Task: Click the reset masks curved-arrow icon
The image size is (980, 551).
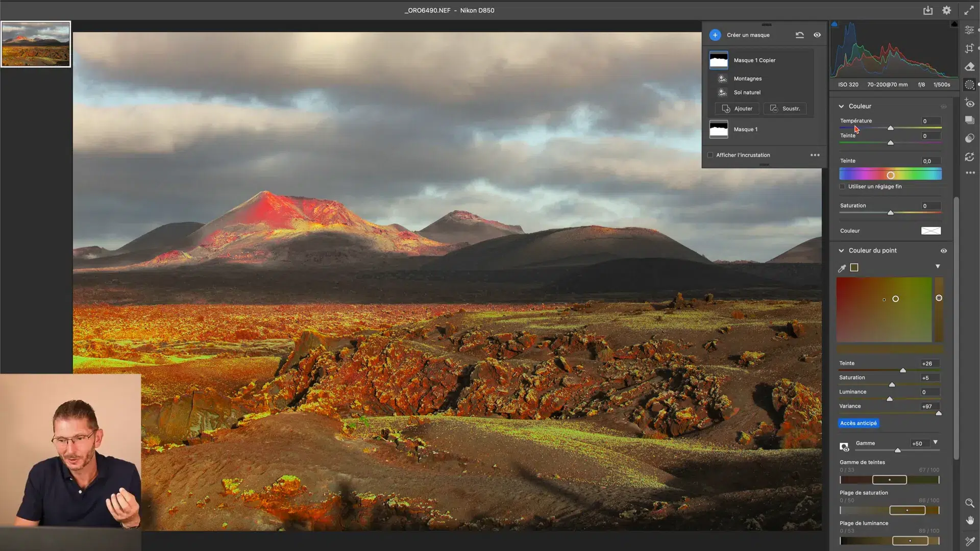Action: pos(799,35)
